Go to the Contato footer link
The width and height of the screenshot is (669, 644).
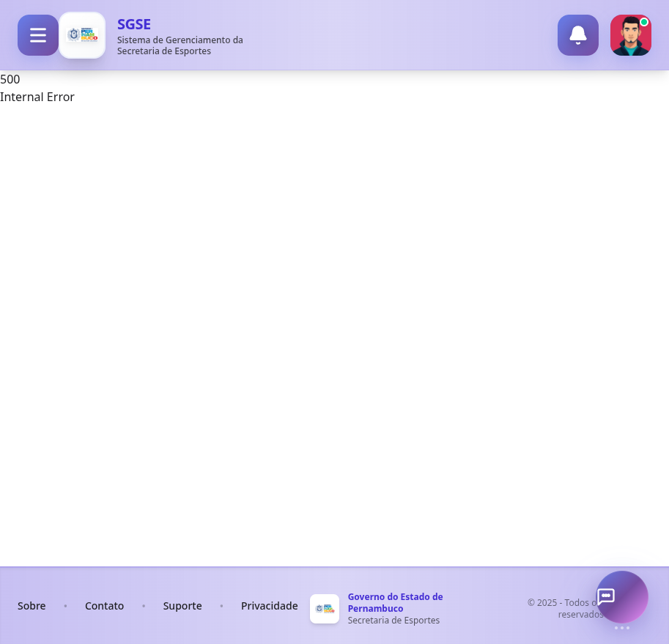pyautogui.click(x=104, y=606)
